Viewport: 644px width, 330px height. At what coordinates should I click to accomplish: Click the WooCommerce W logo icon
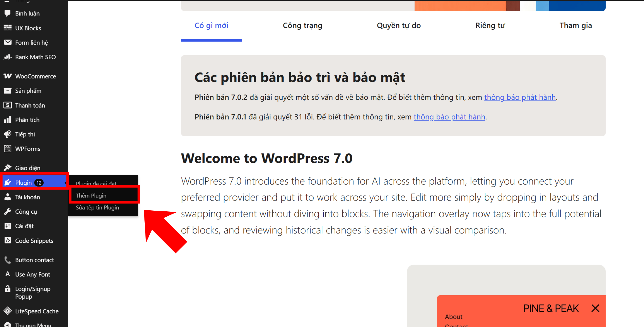[8, 76]
